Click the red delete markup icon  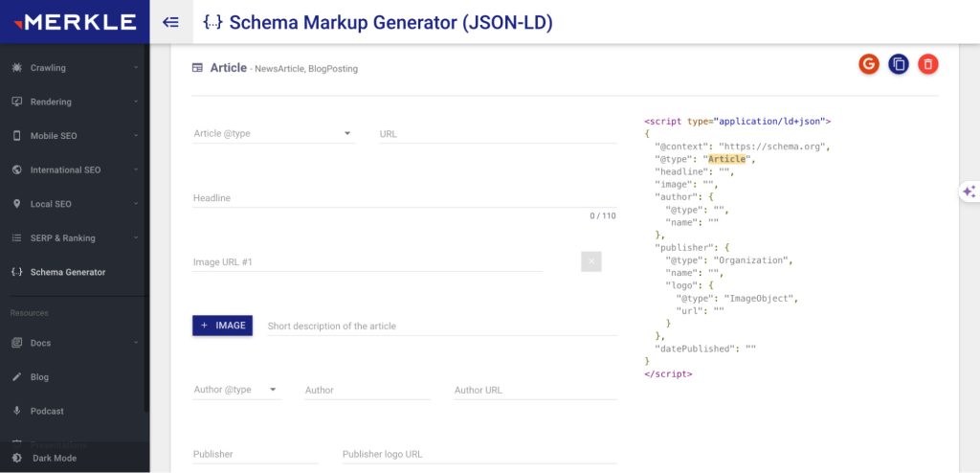(x=927, y=64)
